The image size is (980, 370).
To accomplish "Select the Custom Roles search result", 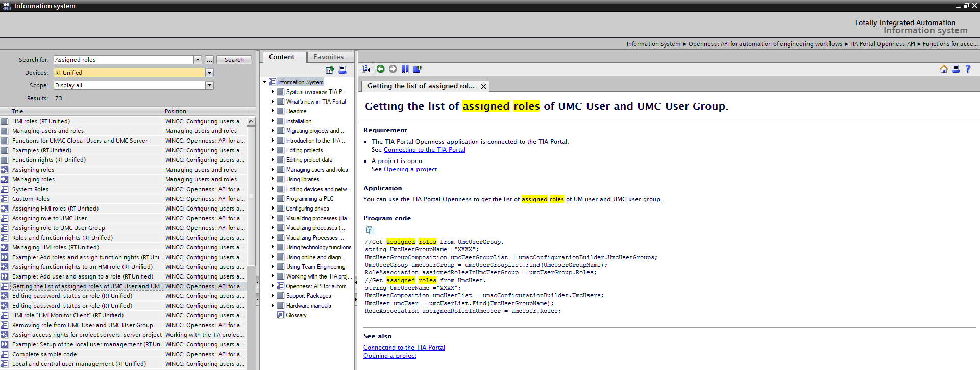I will (x=31, y=199).
